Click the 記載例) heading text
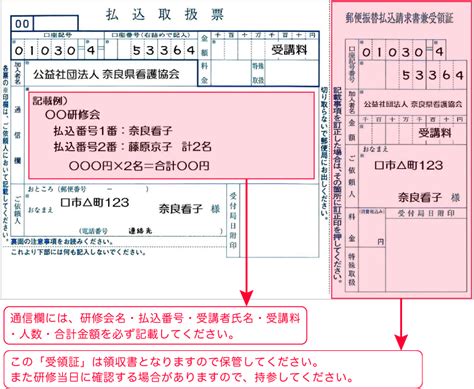 click(x=50, y=101)
